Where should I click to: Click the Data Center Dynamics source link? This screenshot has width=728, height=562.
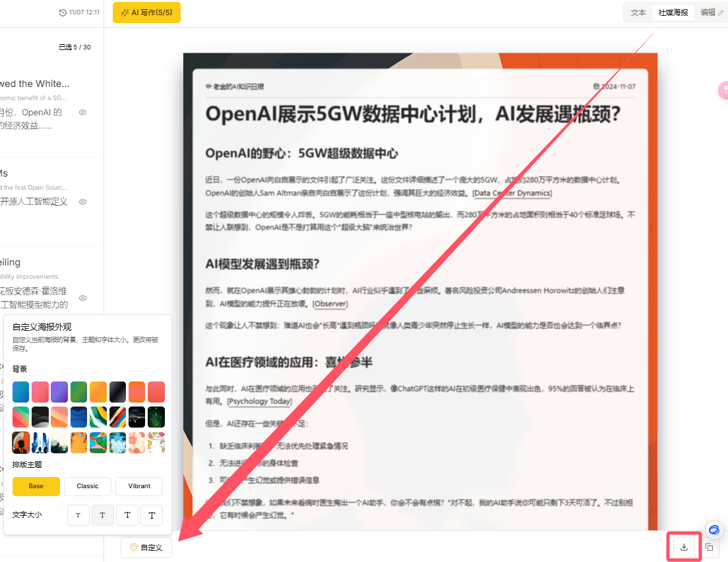tap(512, 193)
